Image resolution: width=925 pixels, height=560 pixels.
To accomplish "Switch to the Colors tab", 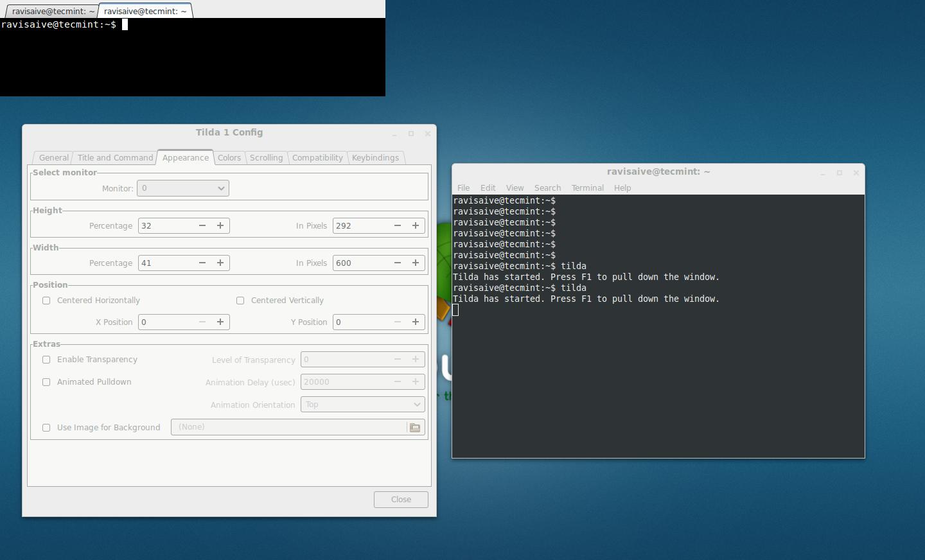I will pos(229,157).
